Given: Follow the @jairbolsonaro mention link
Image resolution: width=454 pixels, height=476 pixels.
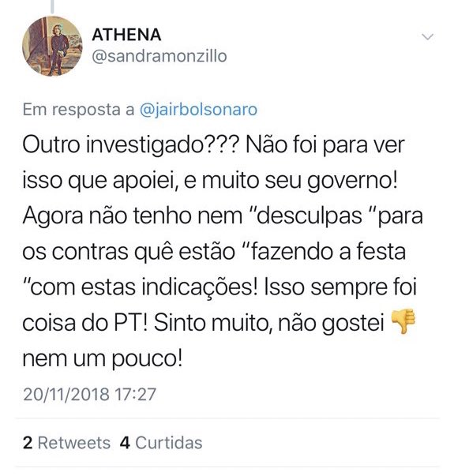Looking at the screenshot, I should (198, 110).
